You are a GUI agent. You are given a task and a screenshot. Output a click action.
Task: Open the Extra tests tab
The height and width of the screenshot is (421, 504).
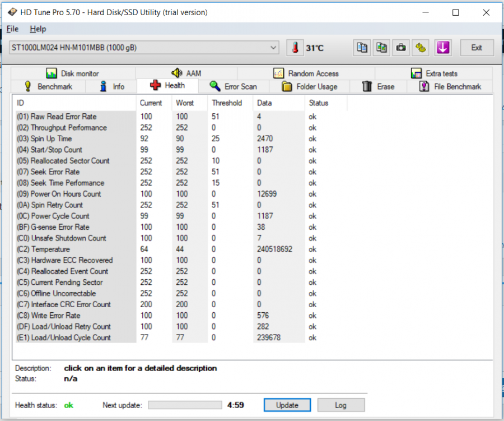pyautogui.click(x=434, y=73)
